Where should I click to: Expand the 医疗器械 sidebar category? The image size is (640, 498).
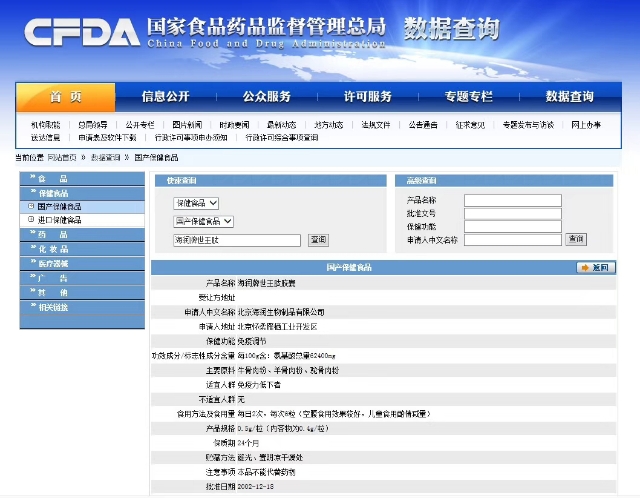(82, 264)
